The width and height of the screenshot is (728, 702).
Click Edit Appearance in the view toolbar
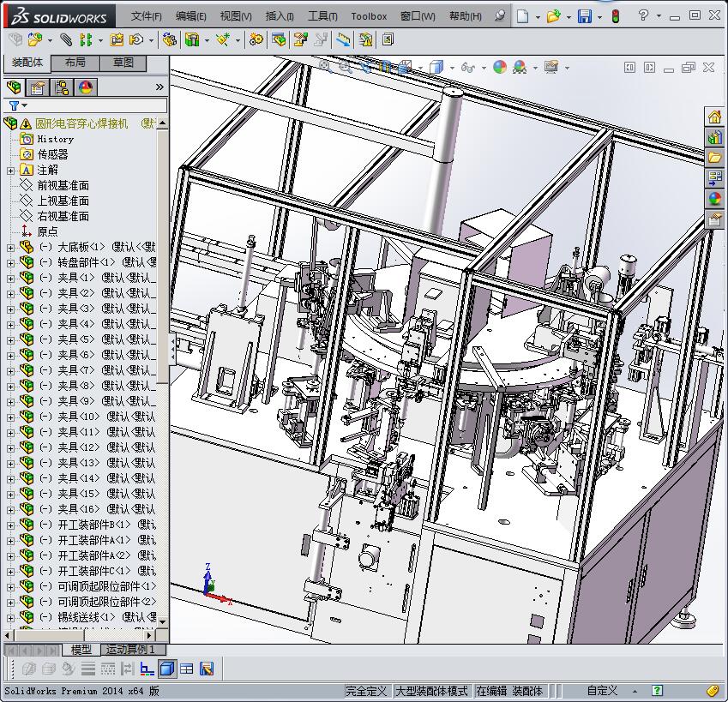click(x=500, y=67)
